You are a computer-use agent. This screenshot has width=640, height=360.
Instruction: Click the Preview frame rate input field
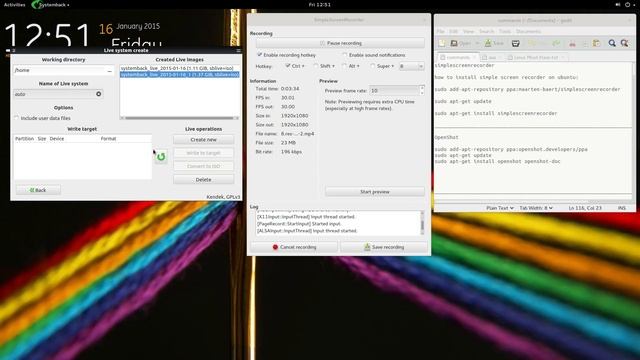[394, 90]
